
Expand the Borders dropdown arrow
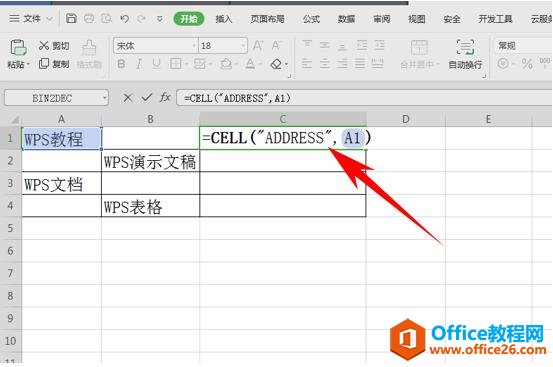pos(186,65)
